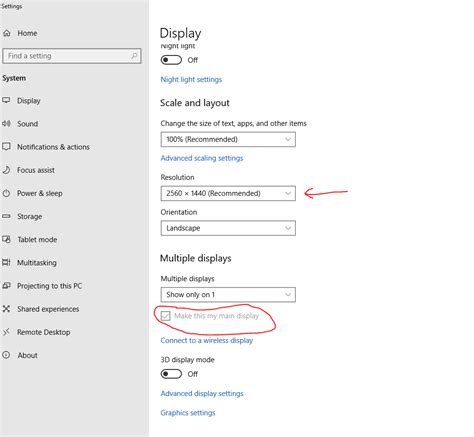
Task: Select Multitasking in the sidebar
Action: click(x=37, y=263)
